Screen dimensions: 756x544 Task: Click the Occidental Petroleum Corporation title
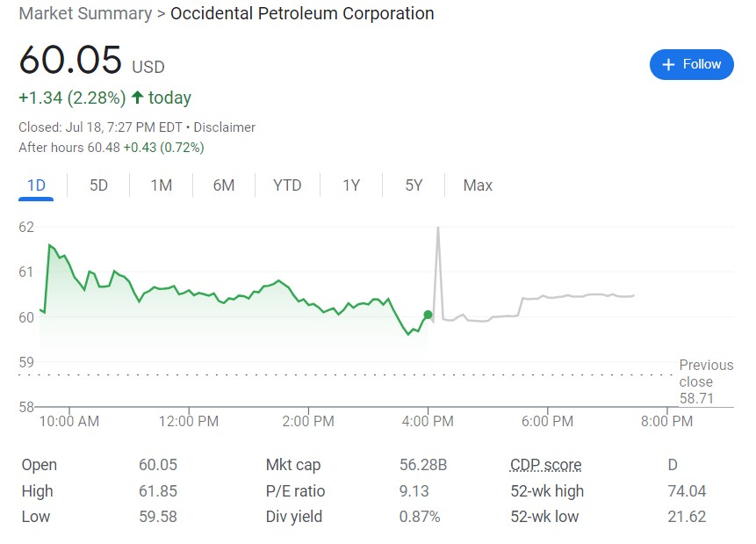coord(302,14)
